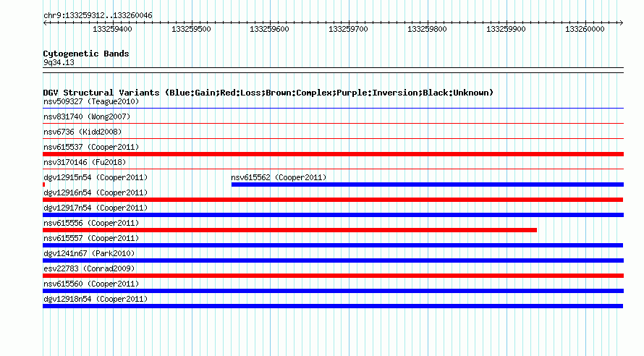
Task: Select variant label nsv615557 (Cooper2011)
Action: tap(91, 238)
